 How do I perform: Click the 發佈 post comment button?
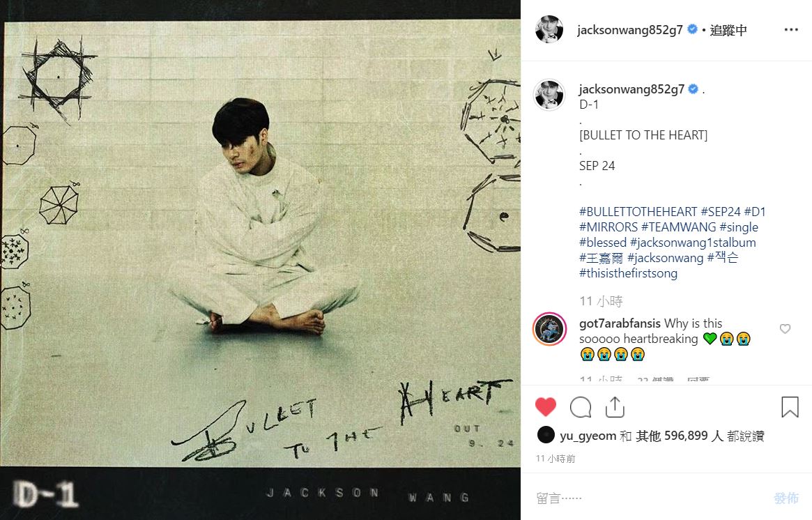coord(786,498)
